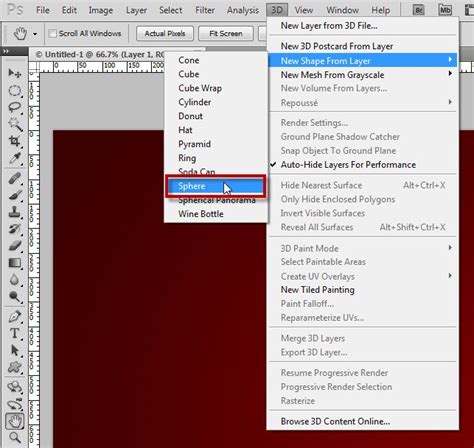Select the Blur tool

click(x=15, y=279)
